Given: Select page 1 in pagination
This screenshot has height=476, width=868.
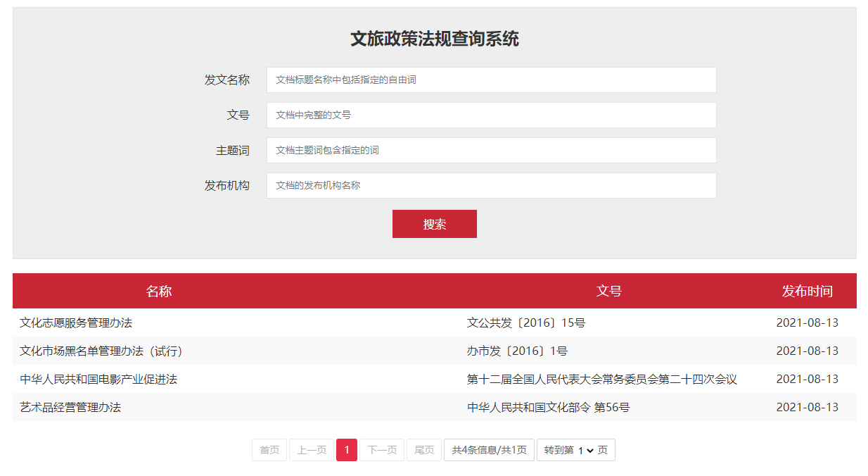Looking at the screenshot, I should 347,451.
